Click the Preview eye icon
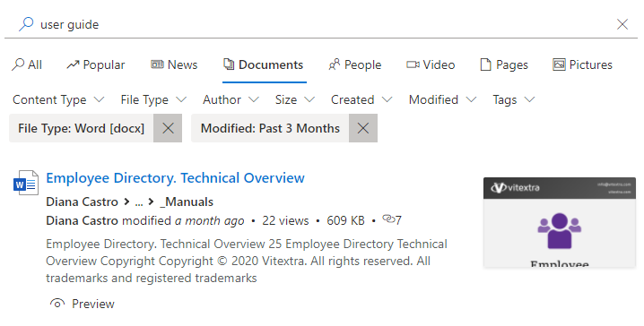This screenshot has width=644, height=326. pyautogui.click(x=57, y=304)
